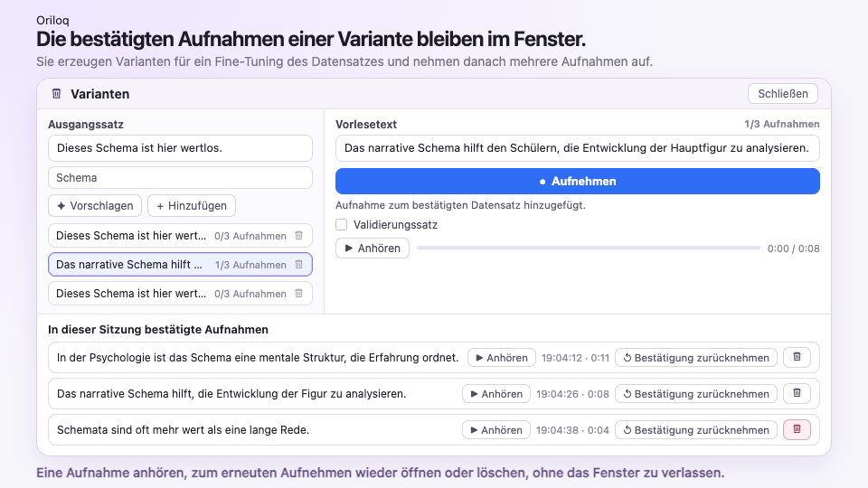This screenshot has width=868, height=488.
Task: Delete the last "Dieses Schema ist hier wert…" variant
Action: coord(299,293)
